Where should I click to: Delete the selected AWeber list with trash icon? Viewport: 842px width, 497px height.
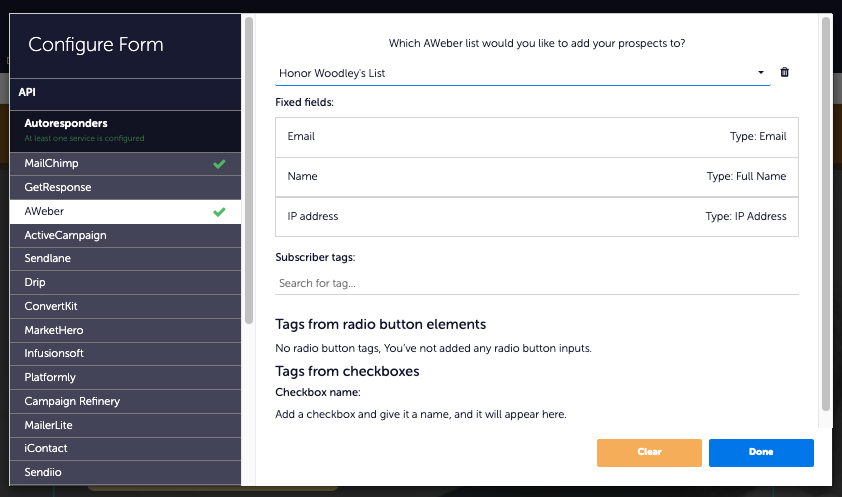coord(784,73)
